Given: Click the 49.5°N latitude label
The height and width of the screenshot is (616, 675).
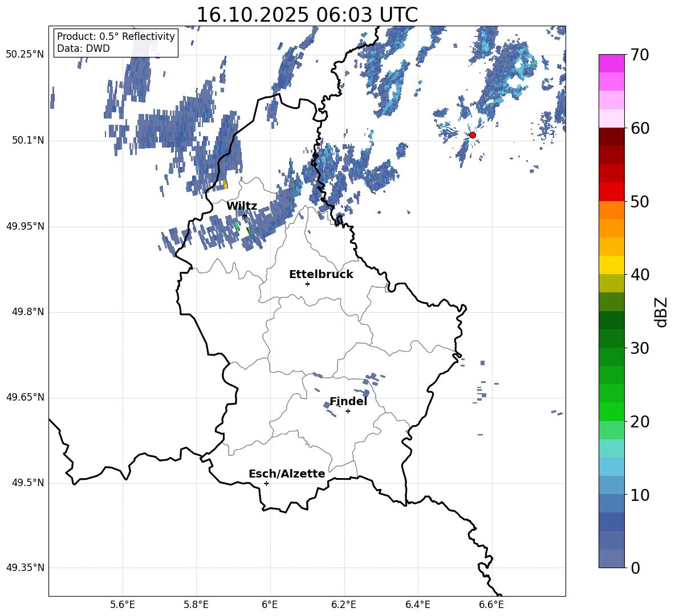Looking at the screenshot, I should pyautogui.click(x=28, y=483).
